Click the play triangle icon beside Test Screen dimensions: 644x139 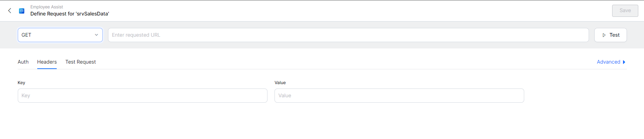point(604,35)
